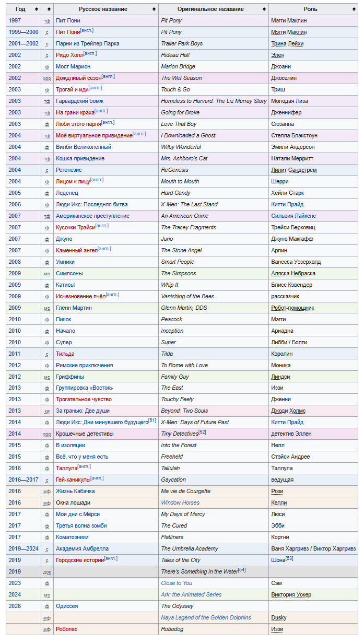Open the Академия Амбрелла link
This screenshot has height=643, width=364.
click(x=82, y=549)
